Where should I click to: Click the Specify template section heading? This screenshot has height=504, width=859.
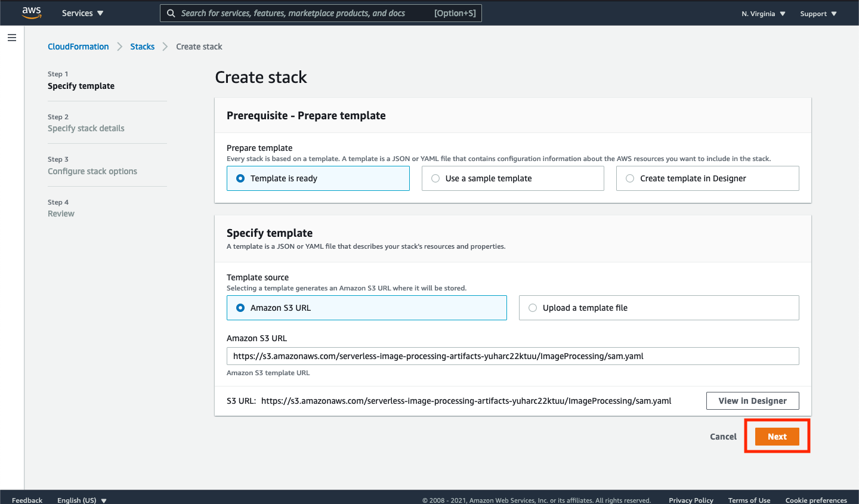[270, 233]
